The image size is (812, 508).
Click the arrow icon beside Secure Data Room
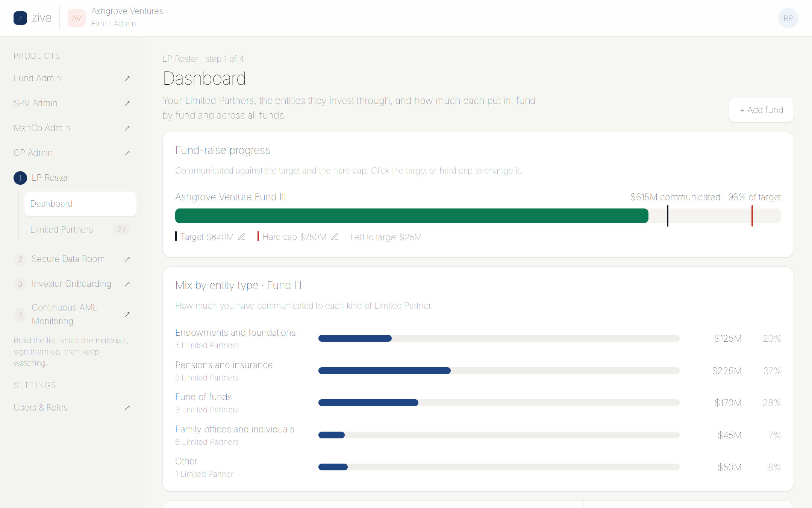[x=127, y=259]
